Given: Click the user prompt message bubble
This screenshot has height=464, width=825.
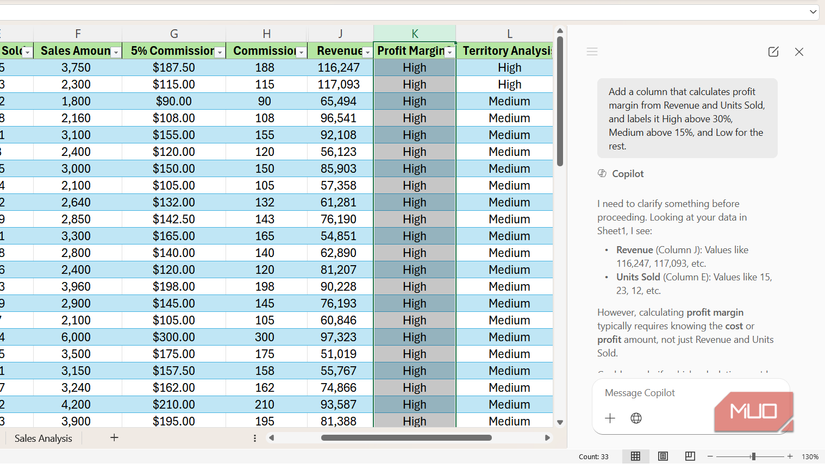Looking at the screenshot, I should pyautogui.click(x=687, y=118).
